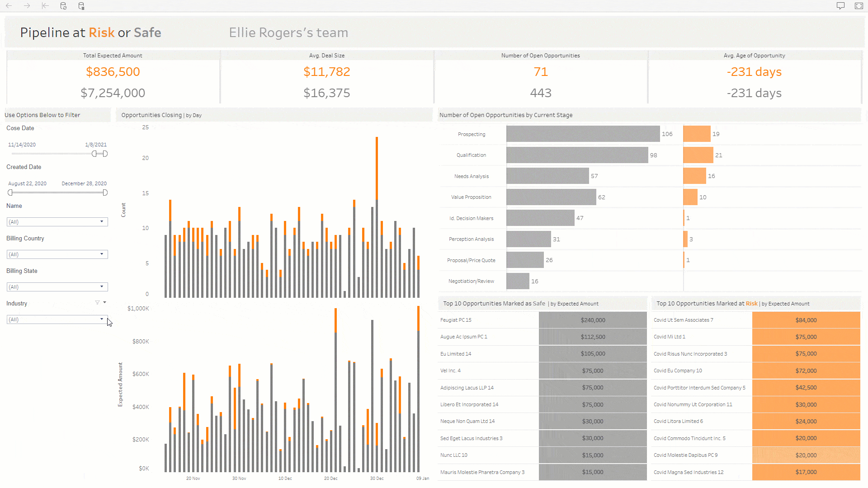Click the refresh/reload page icon
This screenshot has width=868, height=488.
pyautogui.click(x=64, y=6)
